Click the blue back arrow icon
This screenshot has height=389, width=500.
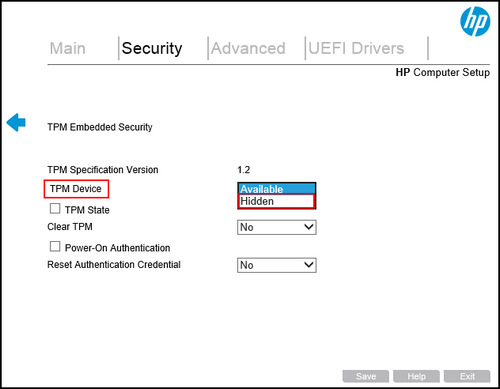pyautogui.click(x=16, y=122)
